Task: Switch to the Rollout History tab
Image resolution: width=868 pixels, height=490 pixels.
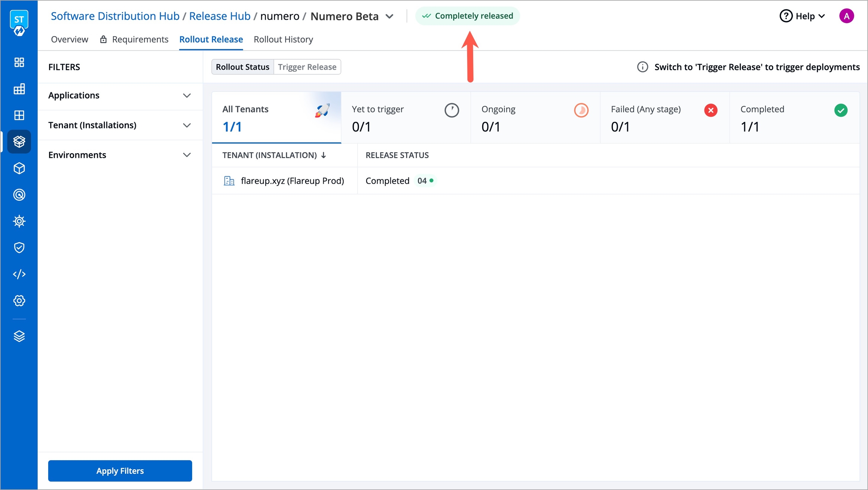Action: point(283,40)
